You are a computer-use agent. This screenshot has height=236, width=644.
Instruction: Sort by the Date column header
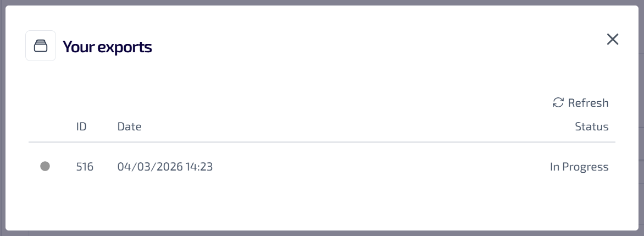pos(129,127)
